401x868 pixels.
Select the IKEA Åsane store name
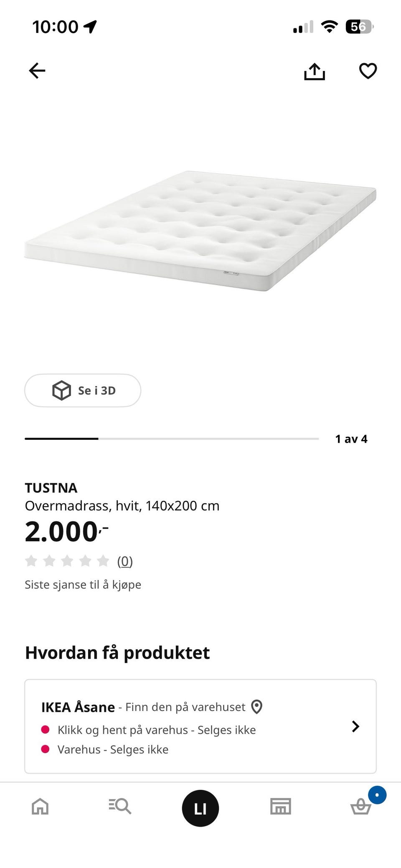pos(78,707)
